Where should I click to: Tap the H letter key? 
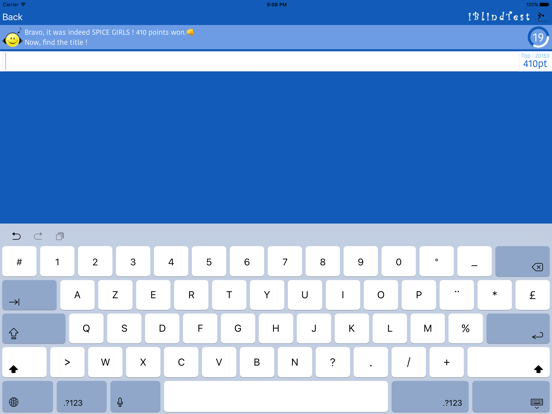tap(276, 328)
